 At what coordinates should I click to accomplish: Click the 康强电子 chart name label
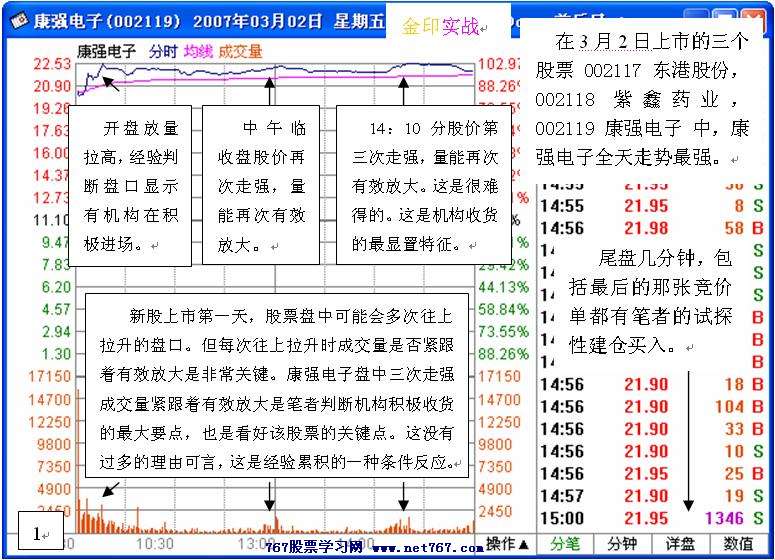pyautogui.click(x=106, y=51)
